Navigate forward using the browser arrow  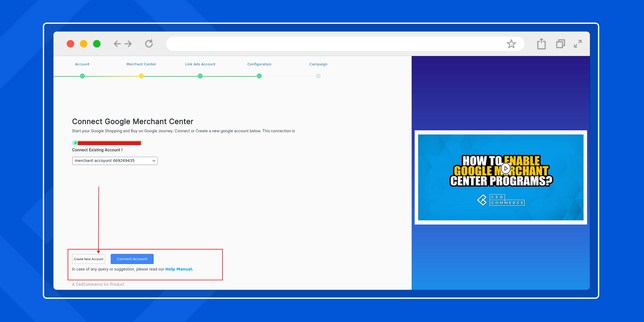pos(128,44)
